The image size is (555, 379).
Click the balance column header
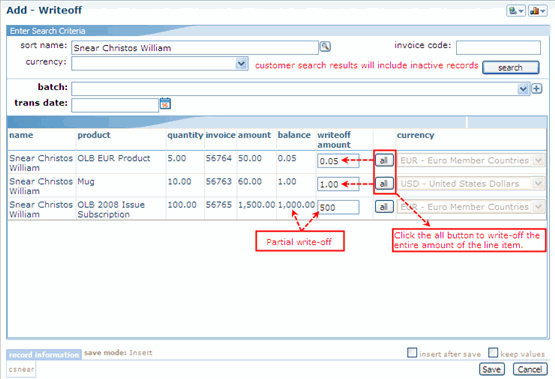pos(294,135)
